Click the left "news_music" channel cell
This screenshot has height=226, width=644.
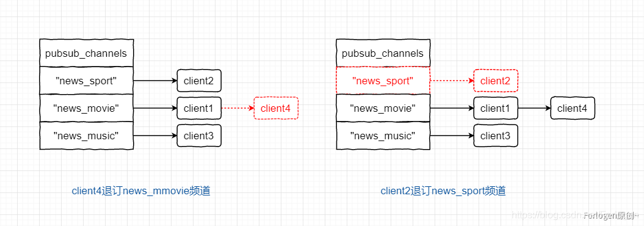pos(86,135)
